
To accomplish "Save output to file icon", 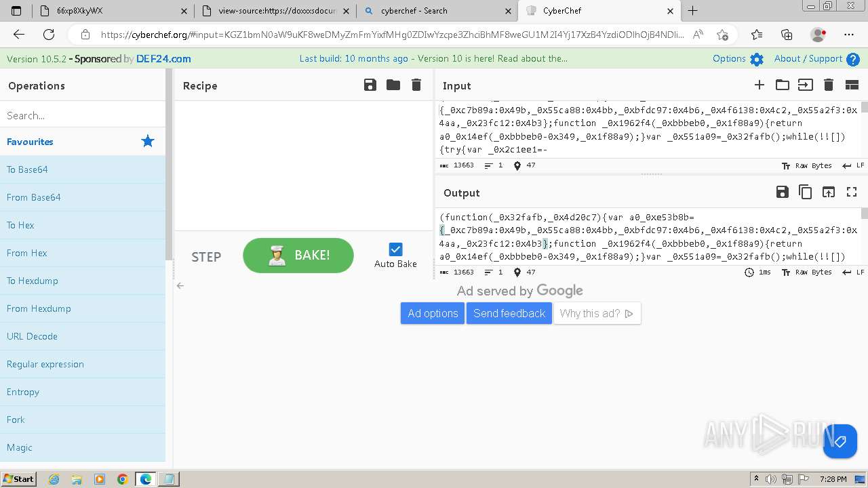I will 782,192.
